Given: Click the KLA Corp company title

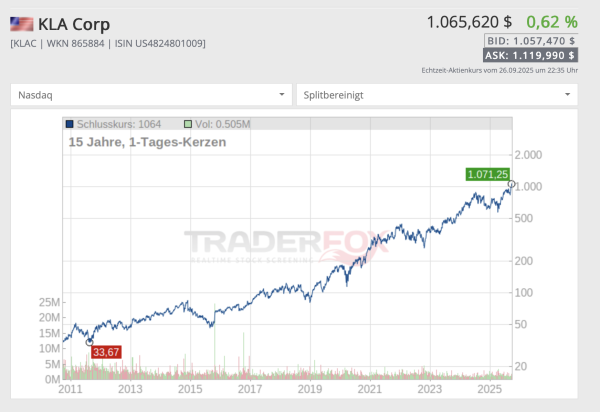Looking at the screenshot, I should (74, 24).
